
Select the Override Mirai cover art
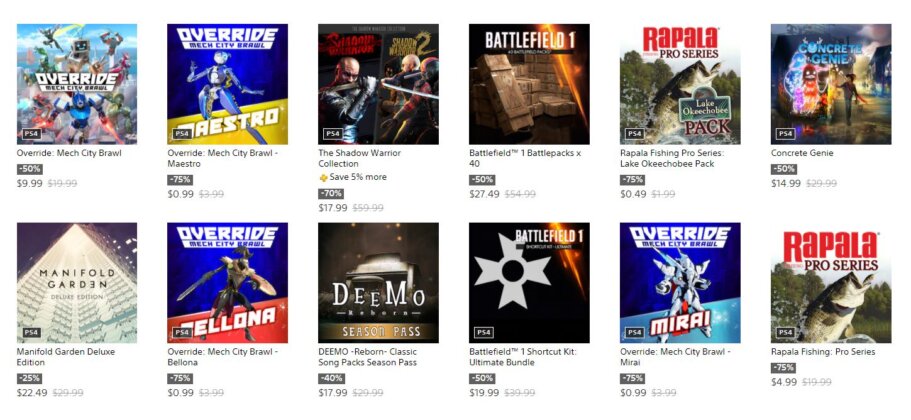[x=680, y=283]
